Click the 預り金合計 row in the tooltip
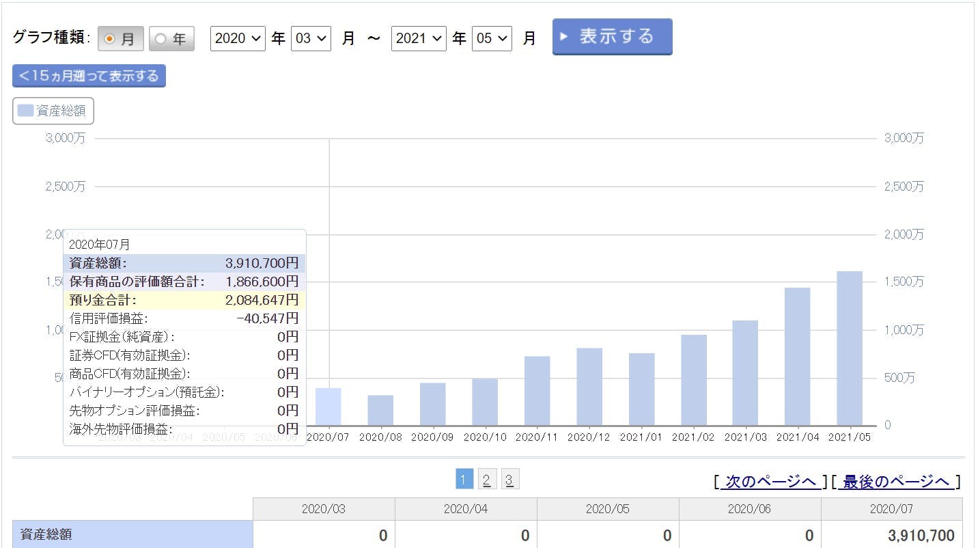 (184, 300)
